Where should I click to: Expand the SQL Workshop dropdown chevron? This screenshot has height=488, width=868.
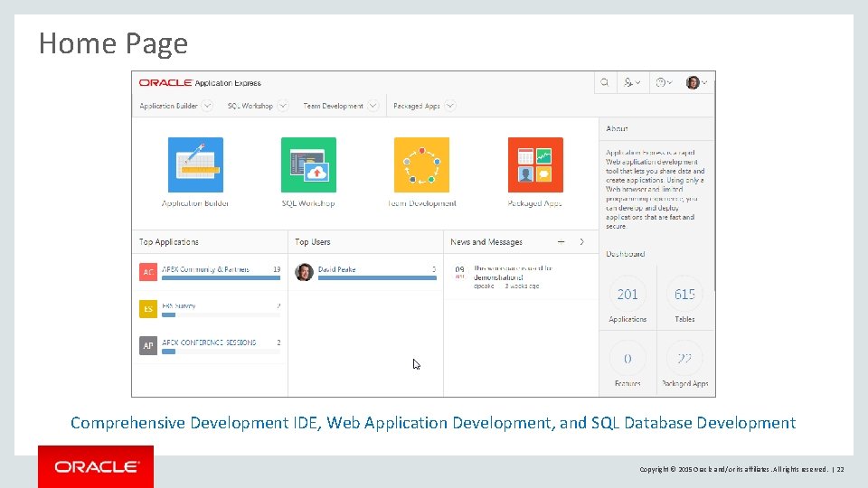pyautogui.click(x=283, y=106)
